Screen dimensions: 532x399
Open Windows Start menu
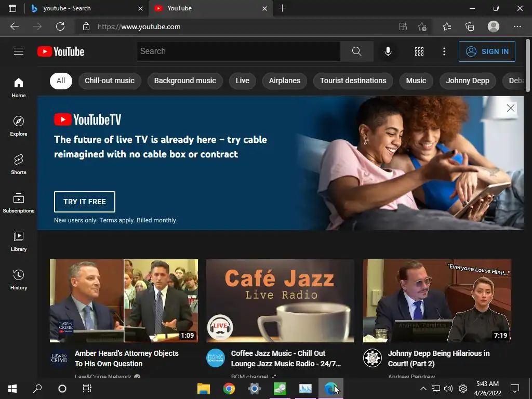pyautogui.click(x=12, y=389)
